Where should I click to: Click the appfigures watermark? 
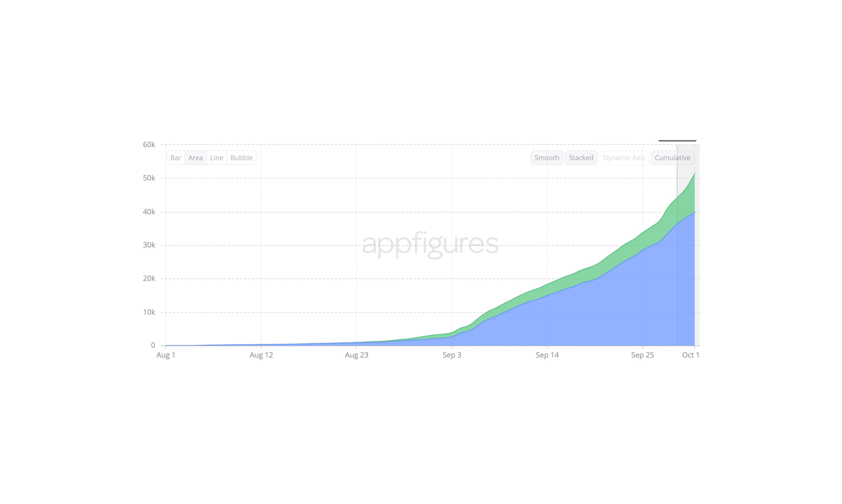430,244
